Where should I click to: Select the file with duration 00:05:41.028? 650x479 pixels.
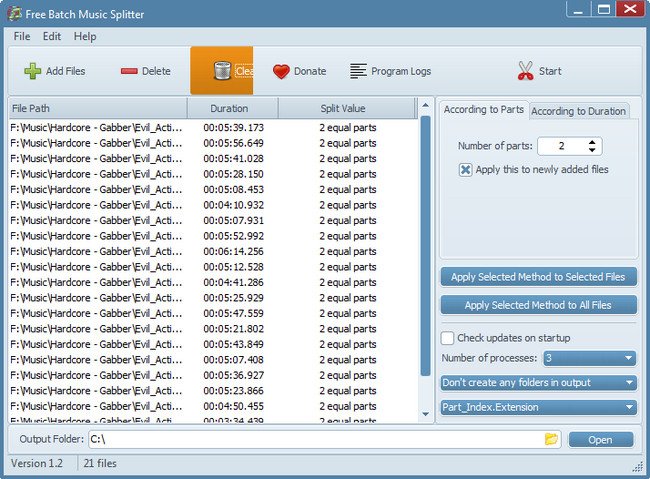pyautogui.click(x=213, y=158)
